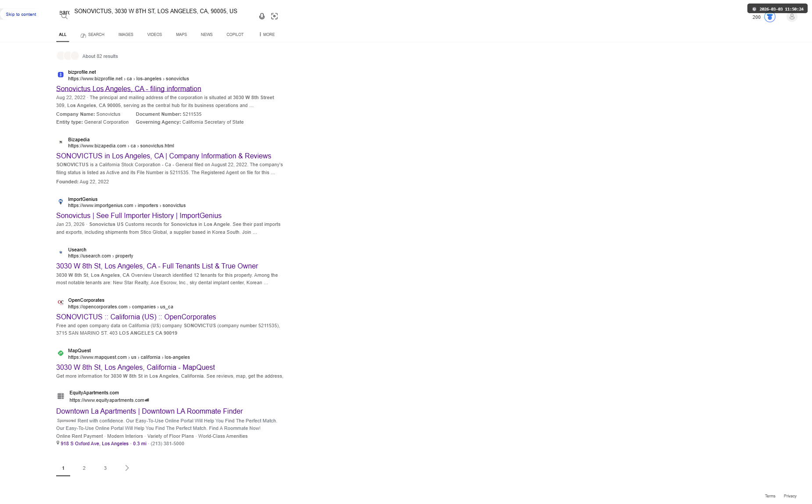
Task: Click the phone number (213) 381-5000
Action: coord(167,444)
